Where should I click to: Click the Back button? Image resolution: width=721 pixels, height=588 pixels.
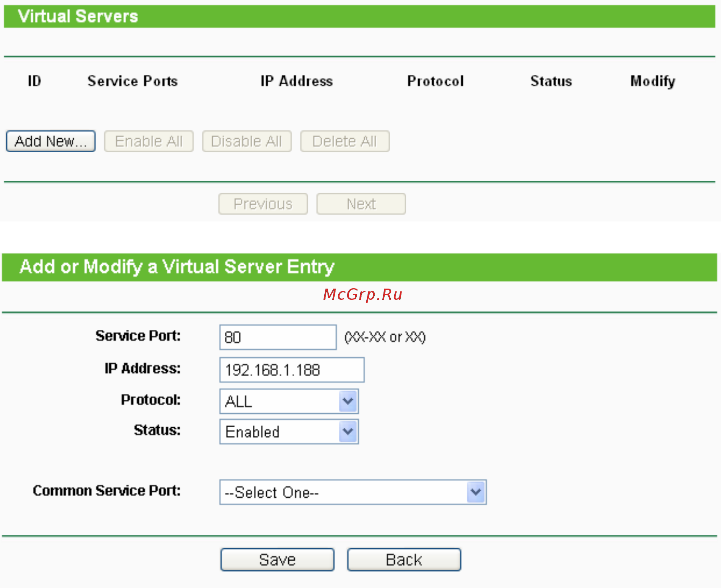click(x=404, y=560)
